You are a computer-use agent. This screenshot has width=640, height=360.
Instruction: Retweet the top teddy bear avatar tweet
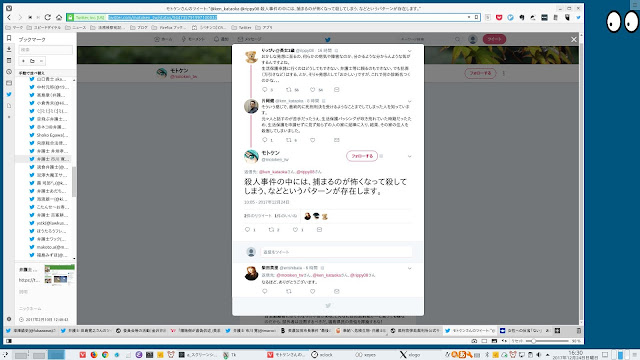pyautogui.click(x=289, y=89)
